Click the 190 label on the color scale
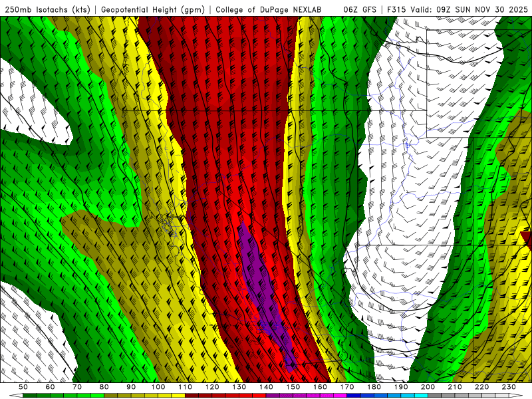This screenshot has height=399, width=532. (x=401, y=387)
